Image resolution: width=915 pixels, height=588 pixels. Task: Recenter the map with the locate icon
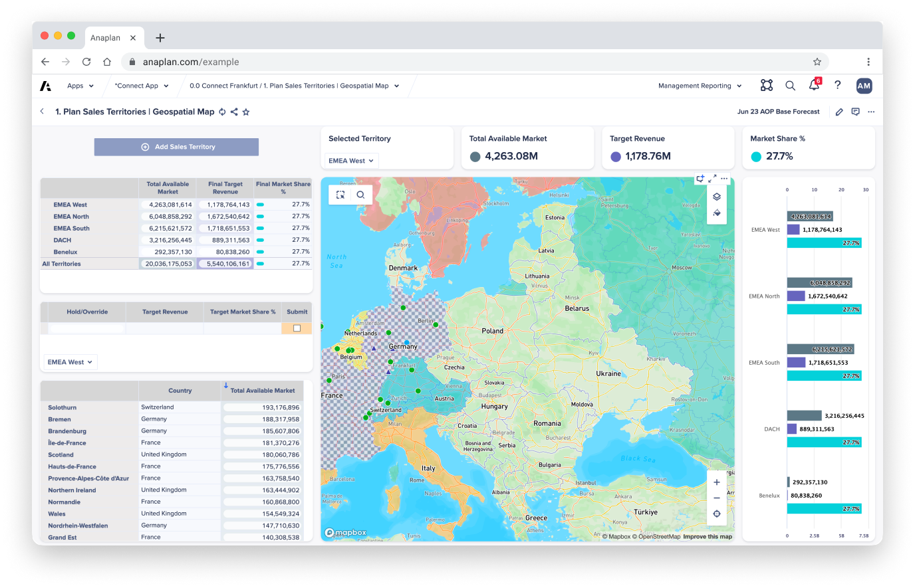[x=717, y=514]
